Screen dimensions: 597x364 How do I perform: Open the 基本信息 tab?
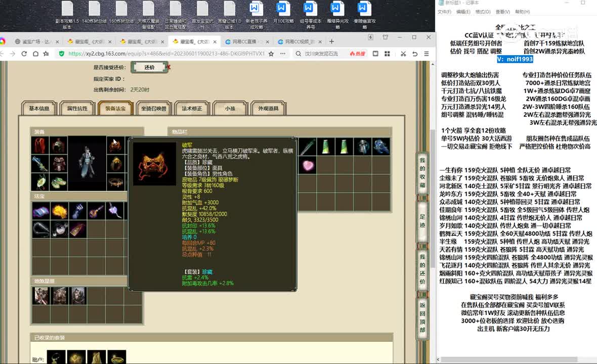tap(39, 108)
